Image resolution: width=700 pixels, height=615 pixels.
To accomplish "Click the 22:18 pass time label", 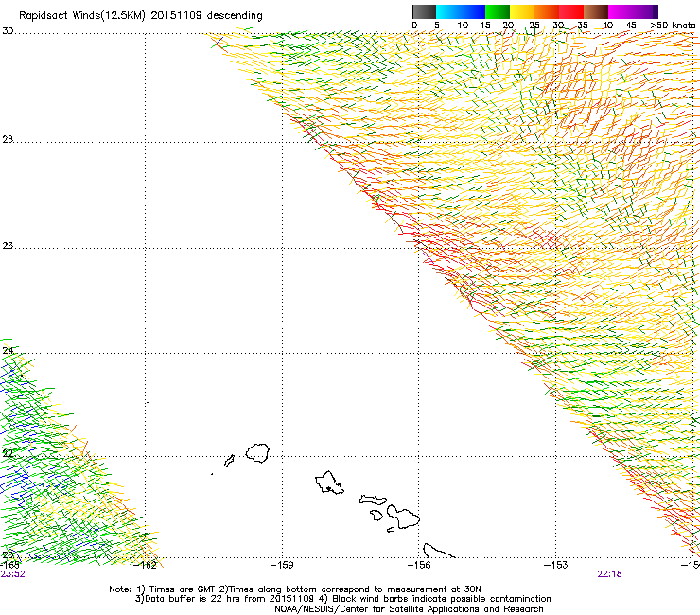I will point(609,574).
